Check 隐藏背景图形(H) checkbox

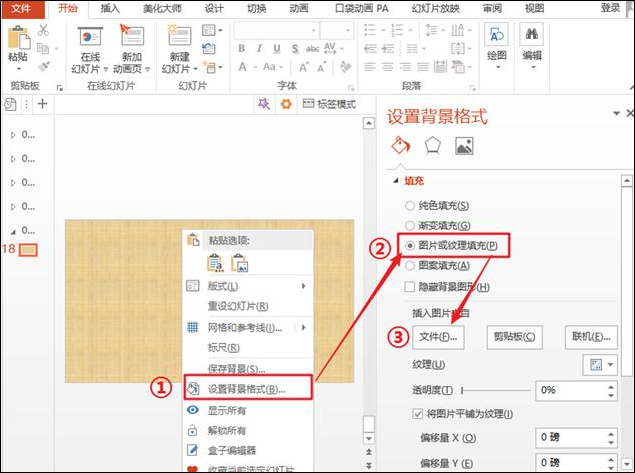click(410, 287)
